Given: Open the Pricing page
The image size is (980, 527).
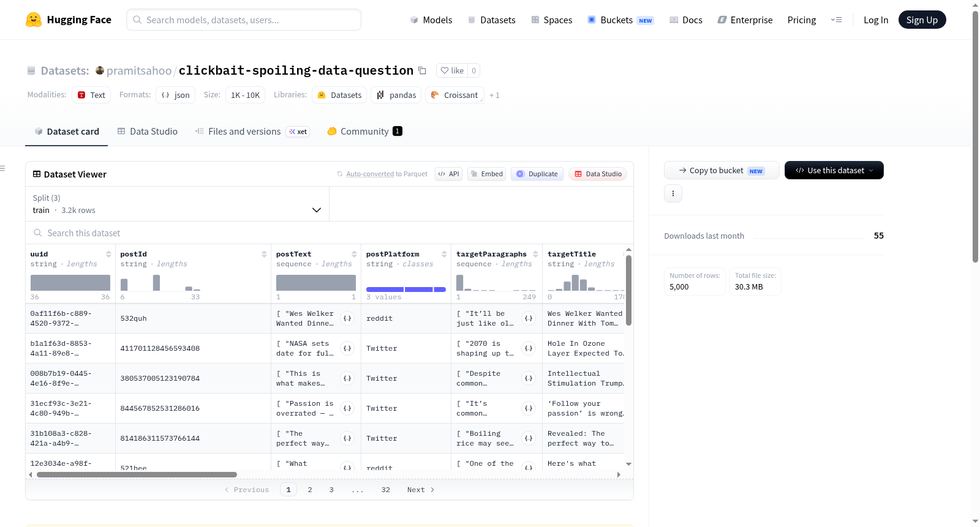Looking at the screenshot, I should pos(802,20).
